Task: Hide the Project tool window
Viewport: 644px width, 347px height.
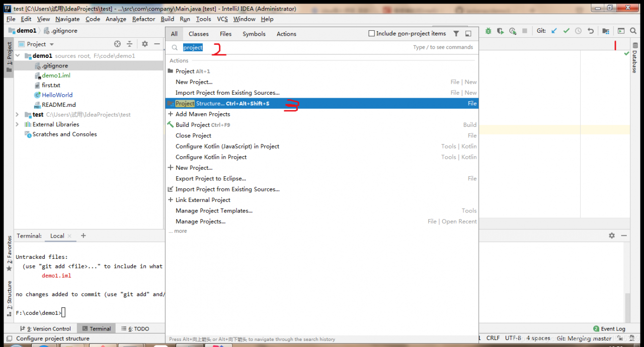Action: click(x=157, y=44)
